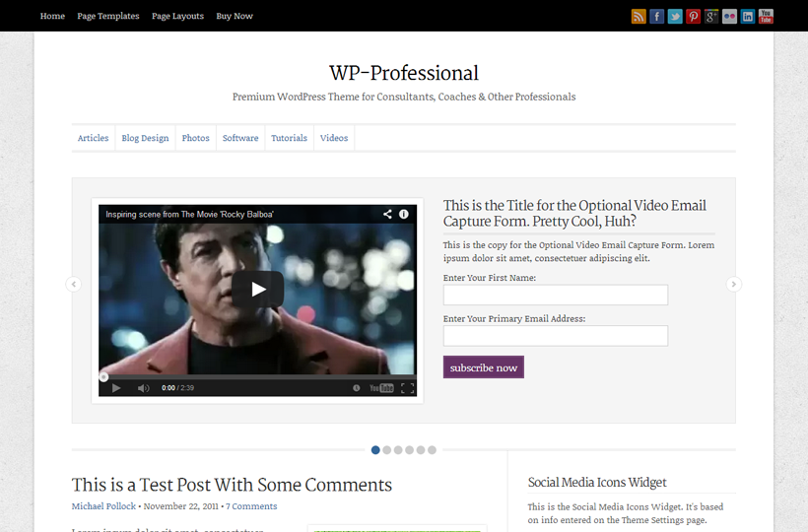Click the WP-Professional site title
Viewport: 808px width, 532px height.
(x=404, y=73)
